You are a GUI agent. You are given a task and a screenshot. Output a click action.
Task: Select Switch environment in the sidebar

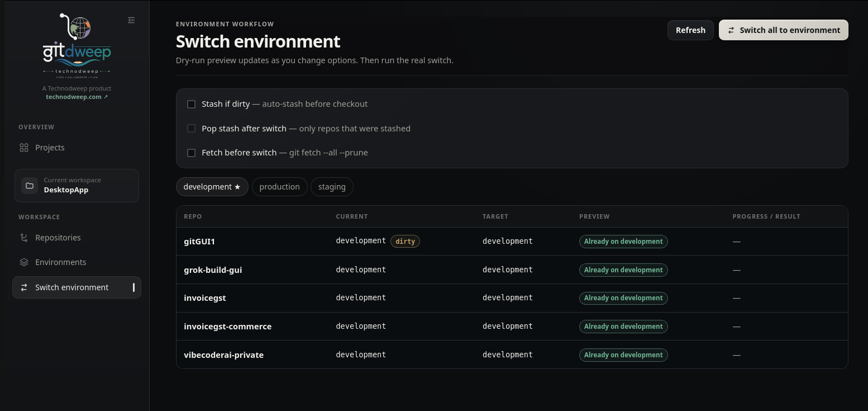[77, 287]
